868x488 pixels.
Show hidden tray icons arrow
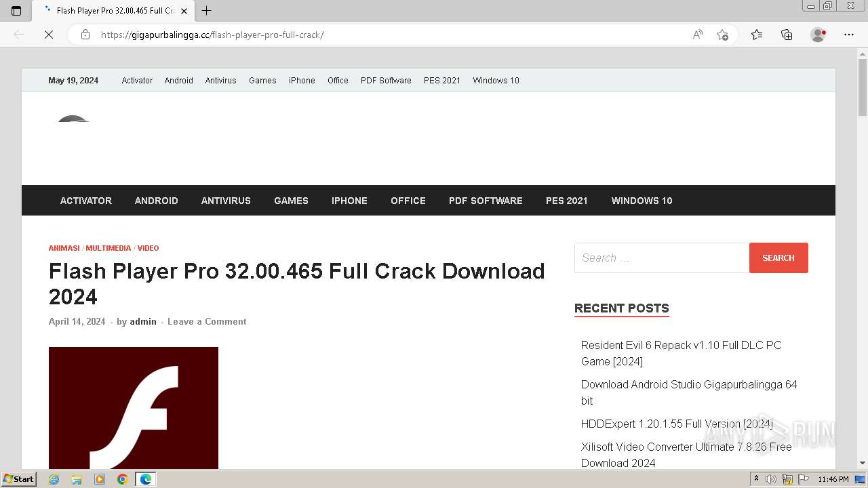tap(756, 479)
